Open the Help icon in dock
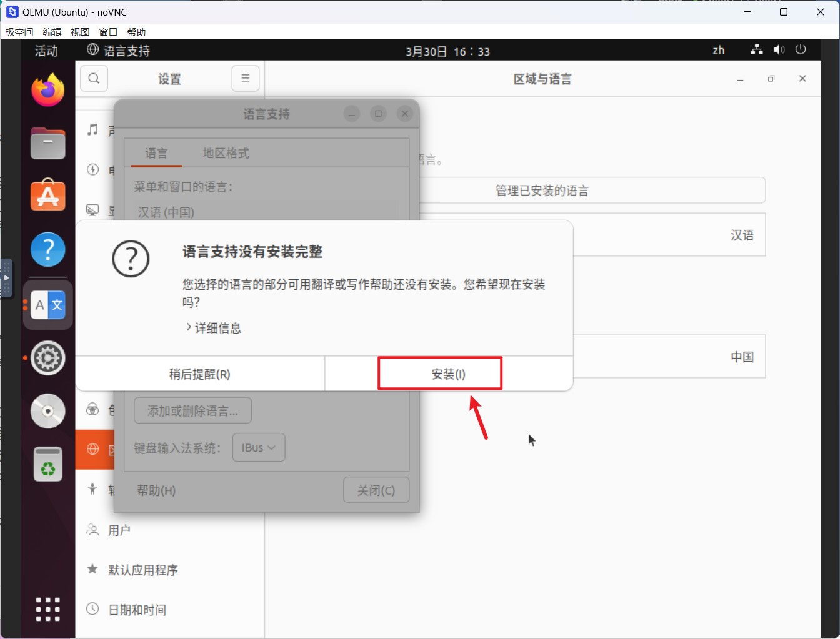This screenshot has width=840, height=639. (x=48, y=249)
